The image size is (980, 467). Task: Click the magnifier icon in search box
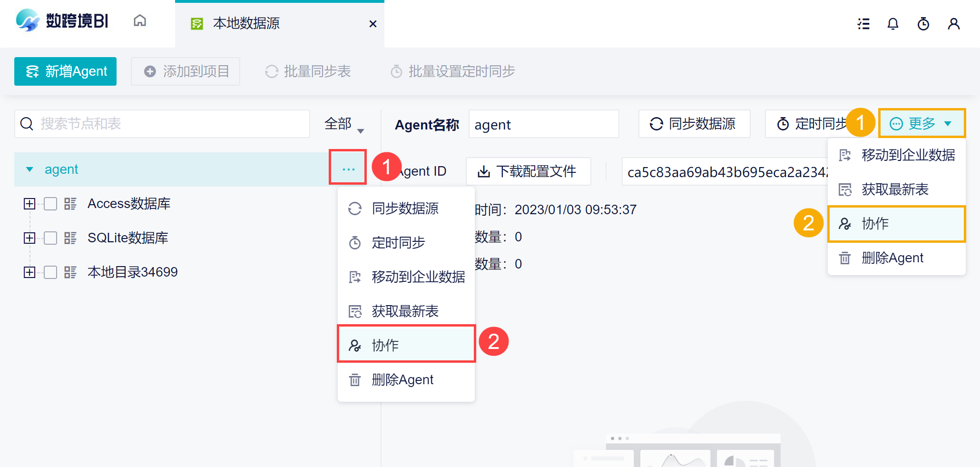(27, 124)
